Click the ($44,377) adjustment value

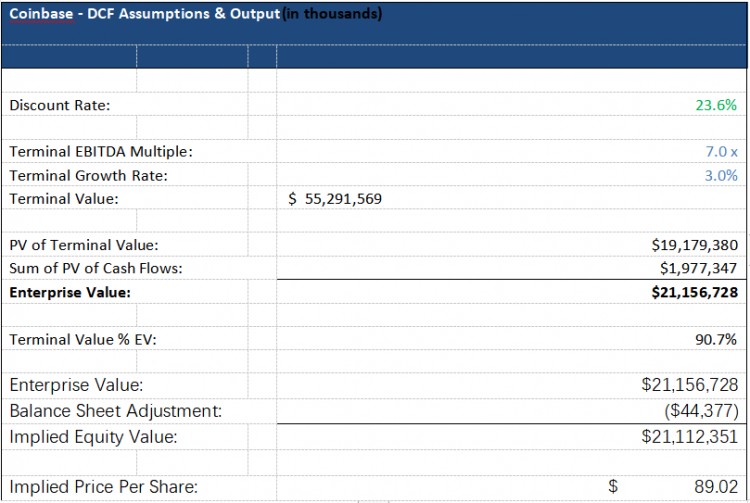point(701,411)
